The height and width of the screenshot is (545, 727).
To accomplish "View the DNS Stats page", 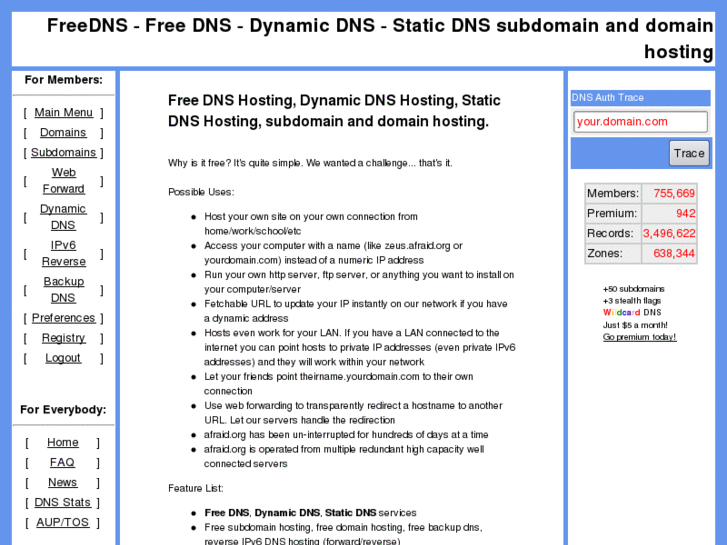I will tap(63, 502).
